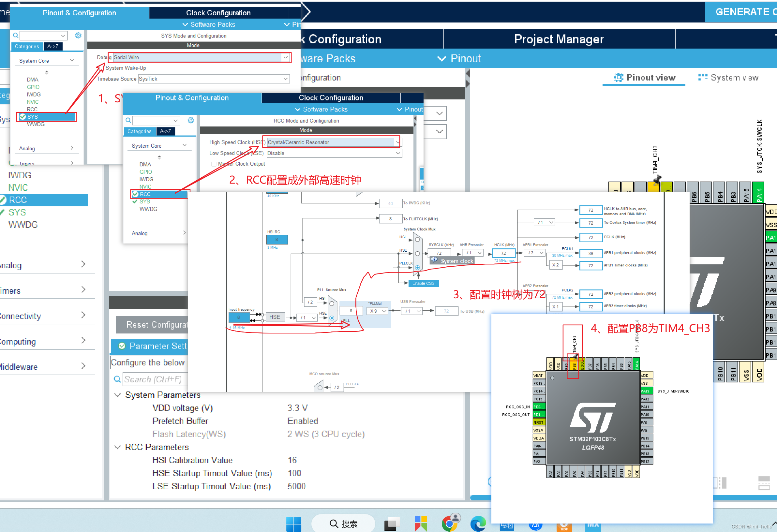Click the yellow PB8 pin on chip

(574, 365)
